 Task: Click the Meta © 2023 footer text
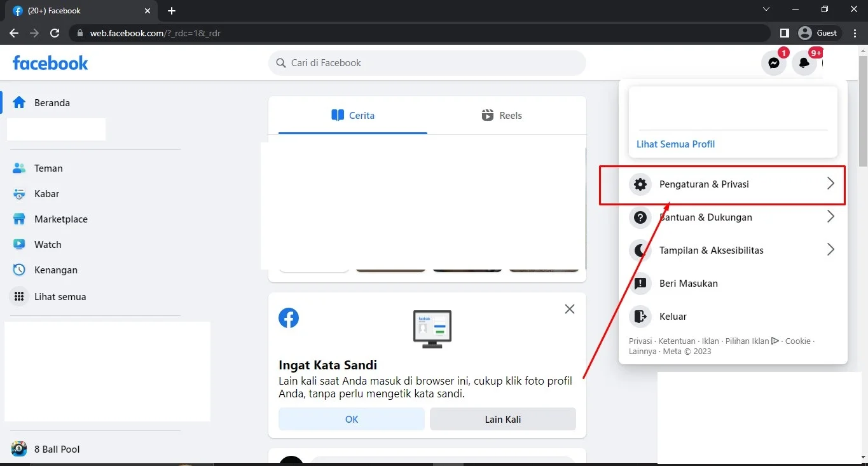(x=687, y=352)
